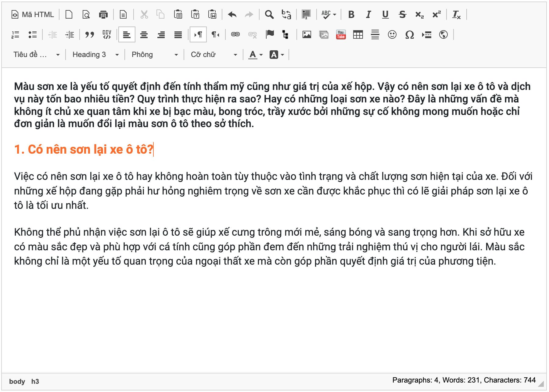The image size is (549, 392).
Task: Open the Mã HTML source view
Action: click(x=33, y=15)
